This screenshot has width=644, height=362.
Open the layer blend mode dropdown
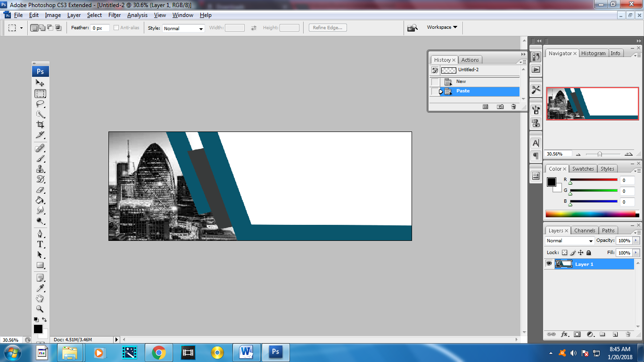click(x=570, y=241)
